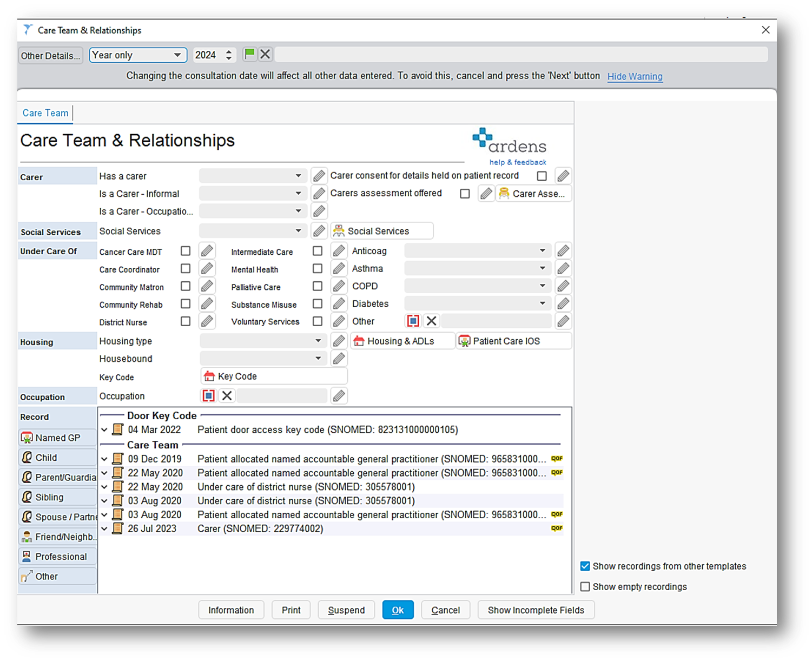Tick the Carers assessment offered checkbox
The height and width of the screenshot is (661, 812).
coord(465,194)
